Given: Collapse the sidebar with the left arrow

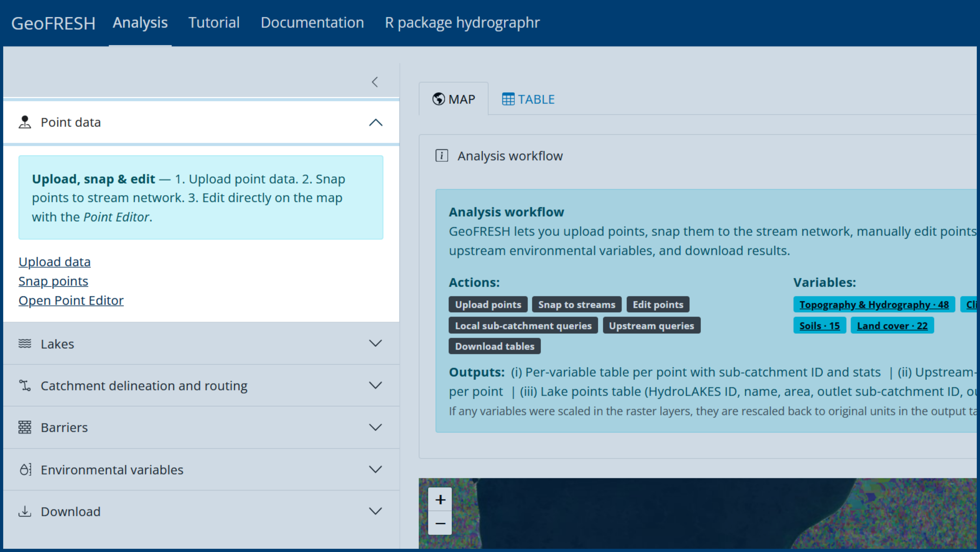Looking at the screenshot, I should [x=375, y=82].
